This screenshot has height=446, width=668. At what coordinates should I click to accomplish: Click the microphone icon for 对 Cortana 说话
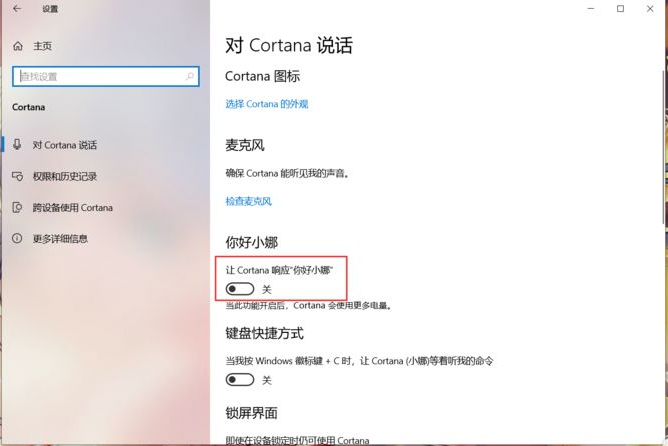pos(17,144)
